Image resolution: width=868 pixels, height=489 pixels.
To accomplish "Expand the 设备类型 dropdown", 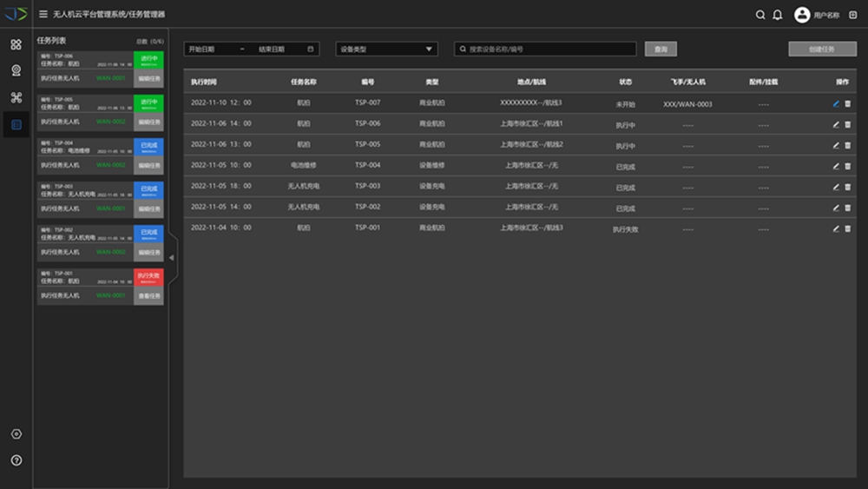I will point(386,50).
